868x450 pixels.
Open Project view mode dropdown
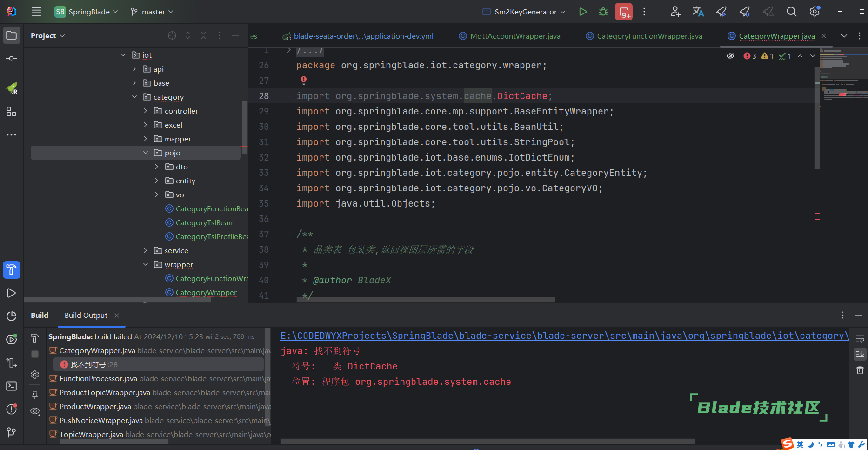48,35
